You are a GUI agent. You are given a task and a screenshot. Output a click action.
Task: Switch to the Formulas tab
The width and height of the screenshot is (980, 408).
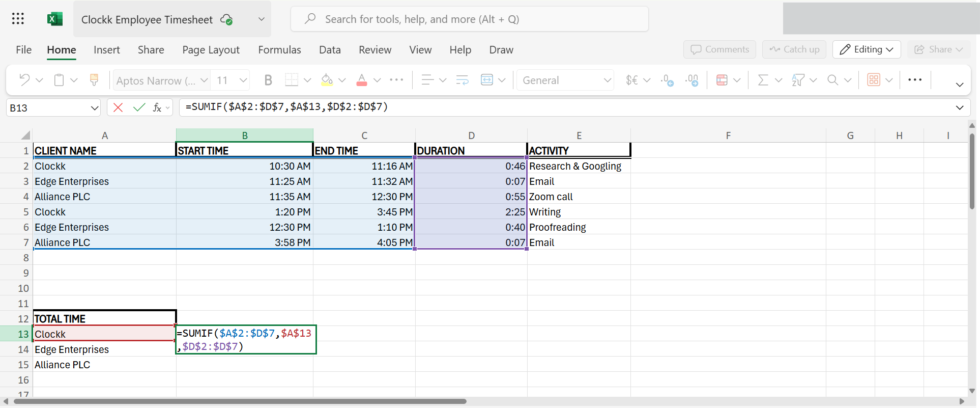(279, 50)
